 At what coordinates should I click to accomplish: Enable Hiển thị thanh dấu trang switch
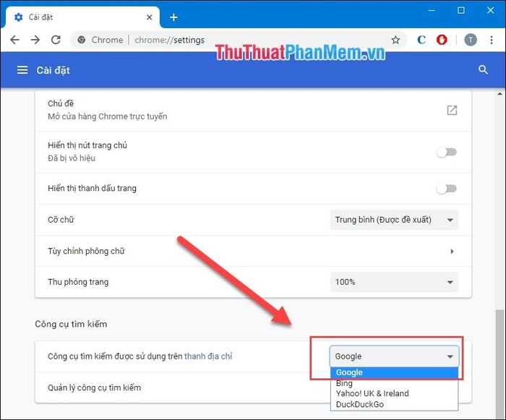[447, 188]
